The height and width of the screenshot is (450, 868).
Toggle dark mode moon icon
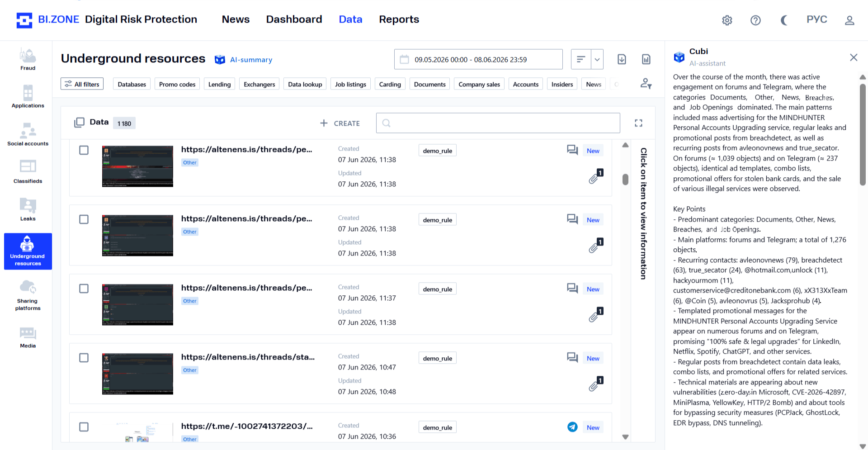784,20
